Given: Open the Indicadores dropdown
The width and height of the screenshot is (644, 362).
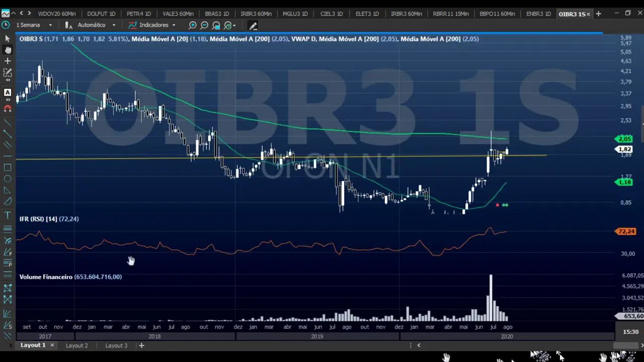Looking at the screenshot, I should tap(152, 25).
